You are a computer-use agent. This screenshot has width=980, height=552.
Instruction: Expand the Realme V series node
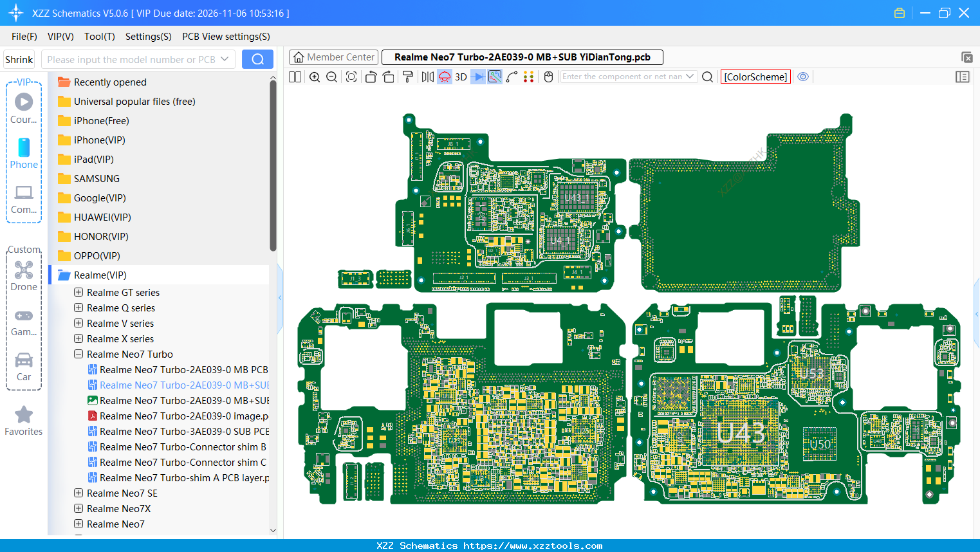79,323
